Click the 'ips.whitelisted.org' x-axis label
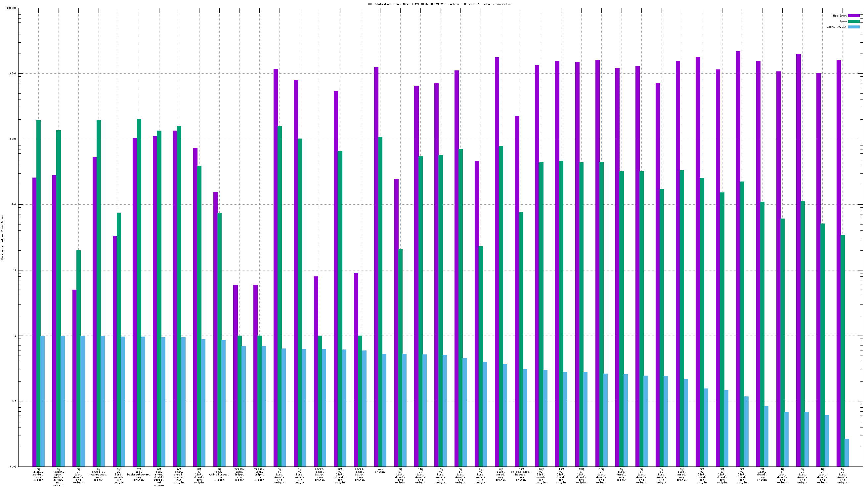Viewport: 868px width, 488px height. (219, 474)
